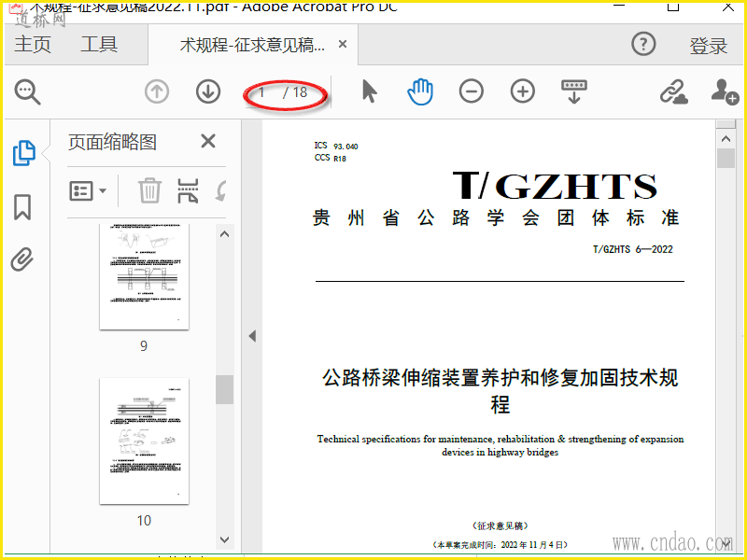Click the document vertical scrollbar handle

[726, 158]
